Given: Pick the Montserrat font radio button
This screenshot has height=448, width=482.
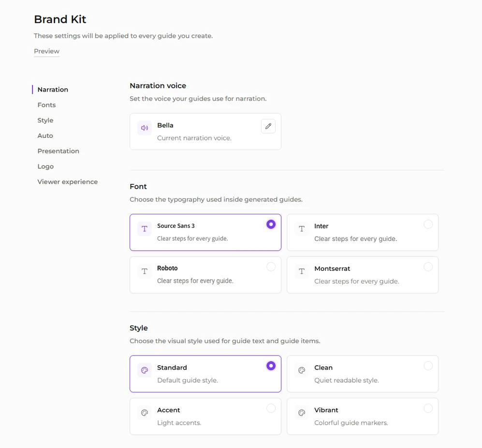Looking at the screenshot, I should click(x=428, y=267).
